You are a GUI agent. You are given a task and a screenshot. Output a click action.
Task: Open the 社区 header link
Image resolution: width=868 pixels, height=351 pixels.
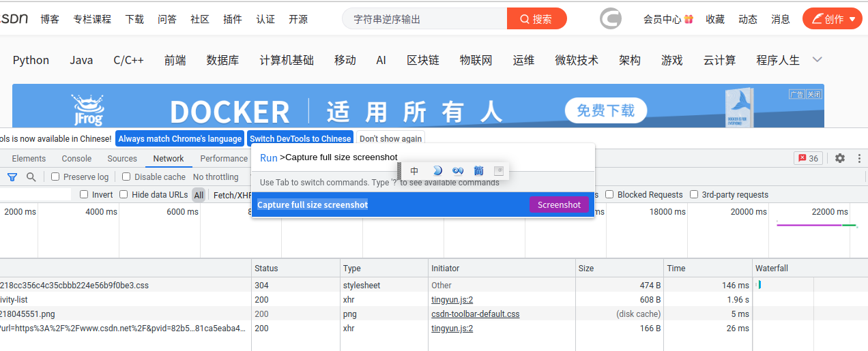[x=200, y=19]
